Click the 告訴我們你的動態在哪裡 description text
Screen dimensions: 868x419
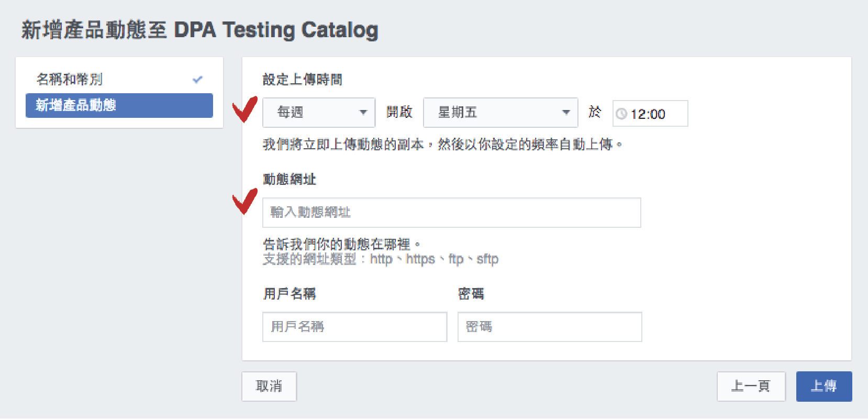[341, 244]
